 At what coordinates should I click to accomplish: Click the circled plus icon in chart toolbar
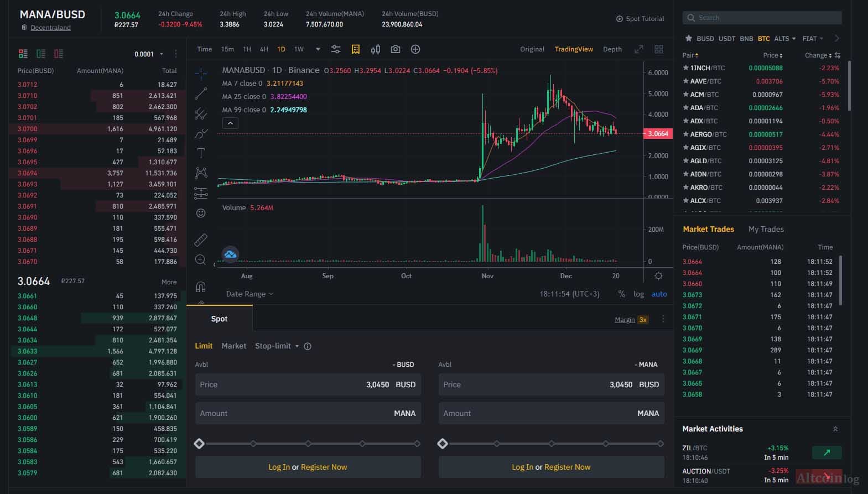[x=415, y=49]
